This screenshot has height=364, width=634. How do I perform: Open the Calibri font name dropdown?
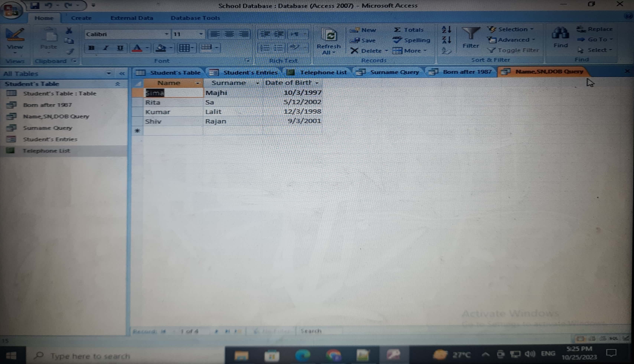166,34
